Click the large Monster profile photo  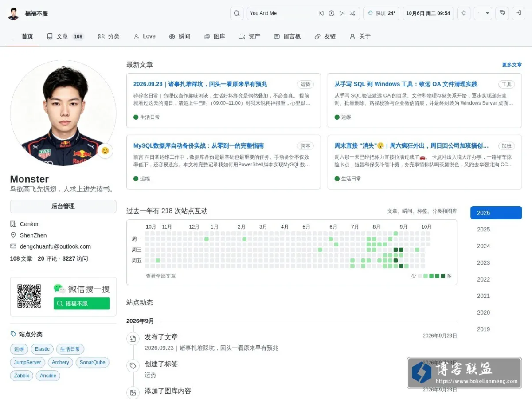tap(63, 113)
